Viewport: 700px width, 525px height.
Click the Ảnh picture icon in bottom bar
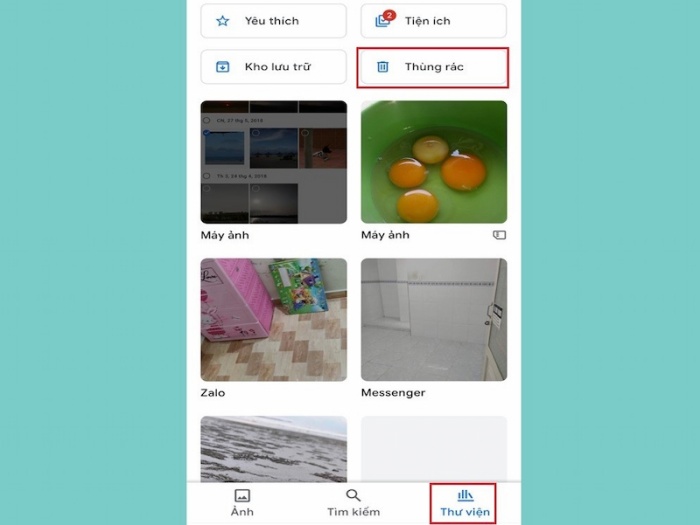pos(242,496)
